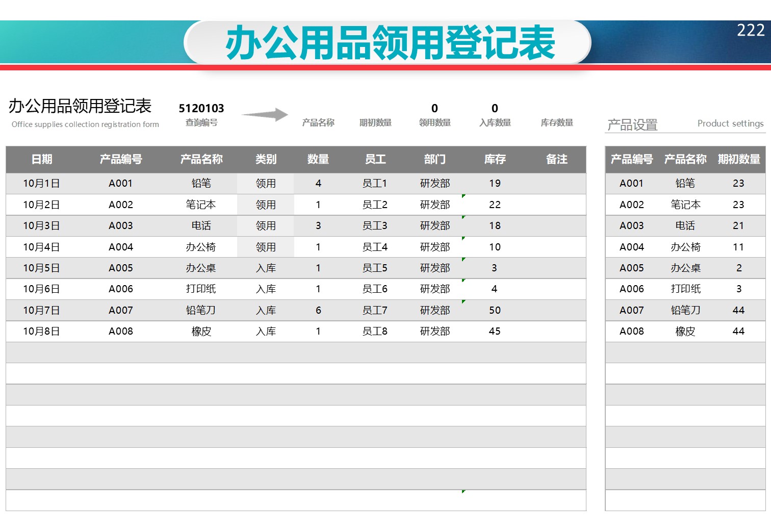Select A008 in the product settings table
771x532 pixels.
pos(632,331)
